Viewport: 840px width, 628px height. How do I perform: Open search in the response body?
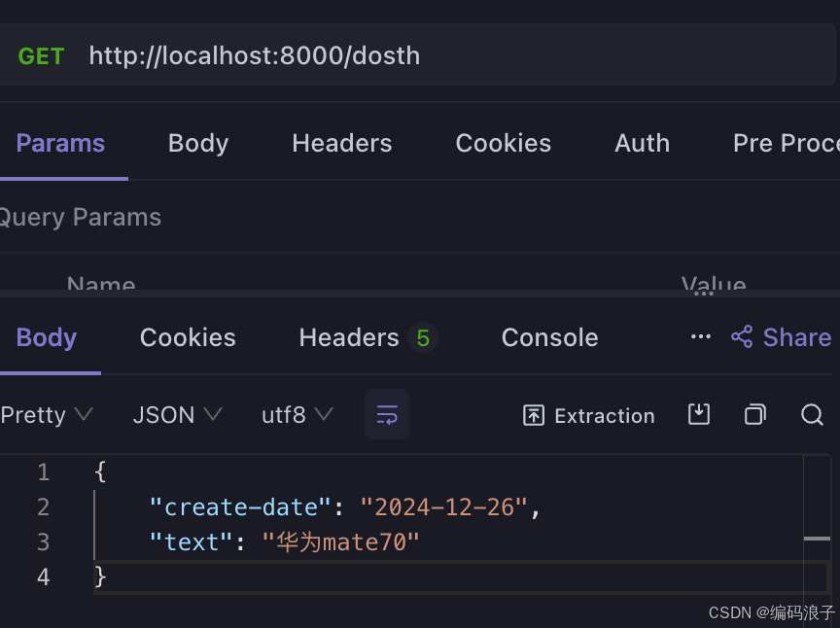click(812, 415)
